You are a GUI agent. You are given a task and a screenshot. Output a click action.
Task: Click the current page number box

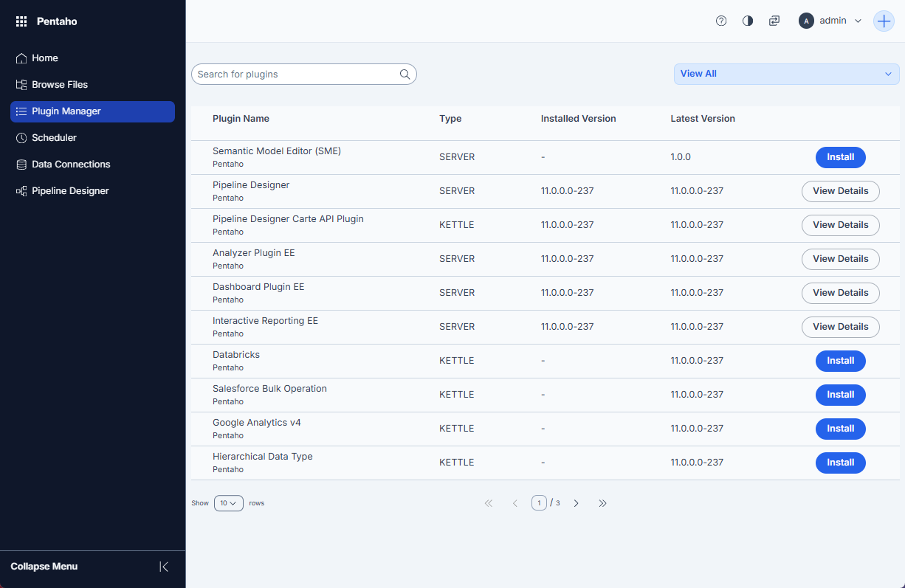point(539,503)
